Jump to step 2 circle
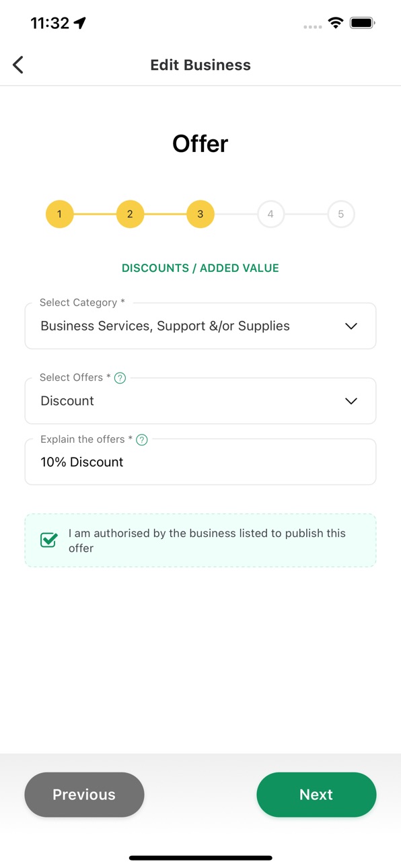Screen dimensions: 401x868 pyautogui.click(x=130, y=214)
